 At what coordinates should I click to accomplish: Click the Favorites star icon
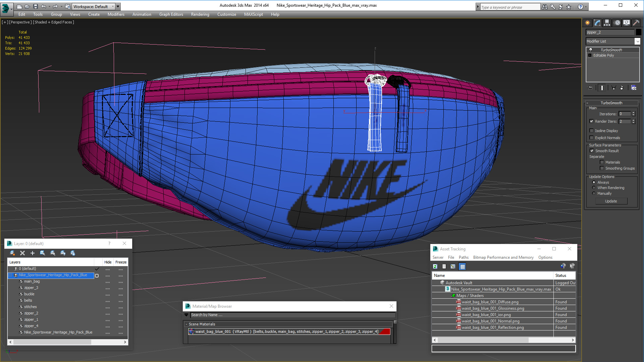click(569, 7)
